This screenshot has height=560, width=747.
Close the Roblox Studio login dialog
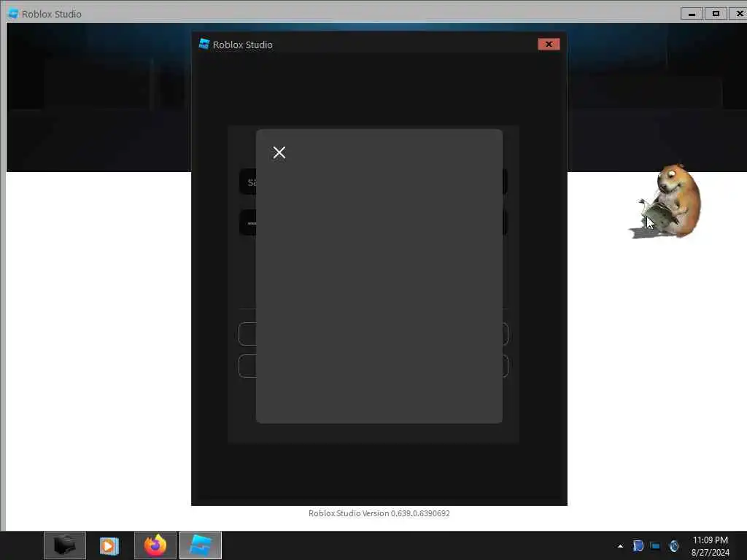tap(549, 44)
